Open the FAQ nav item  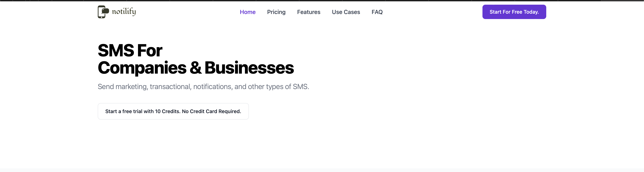coord(377,12)
